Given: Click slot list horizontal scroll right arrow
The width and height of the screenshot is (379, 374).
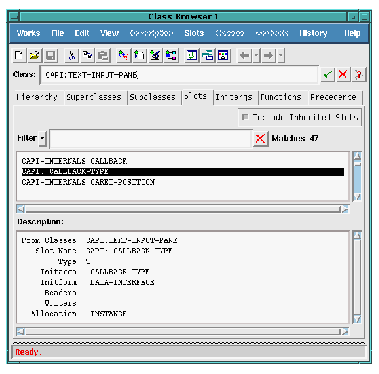Looking at the screenshot, I should click(x=344, y=209).
